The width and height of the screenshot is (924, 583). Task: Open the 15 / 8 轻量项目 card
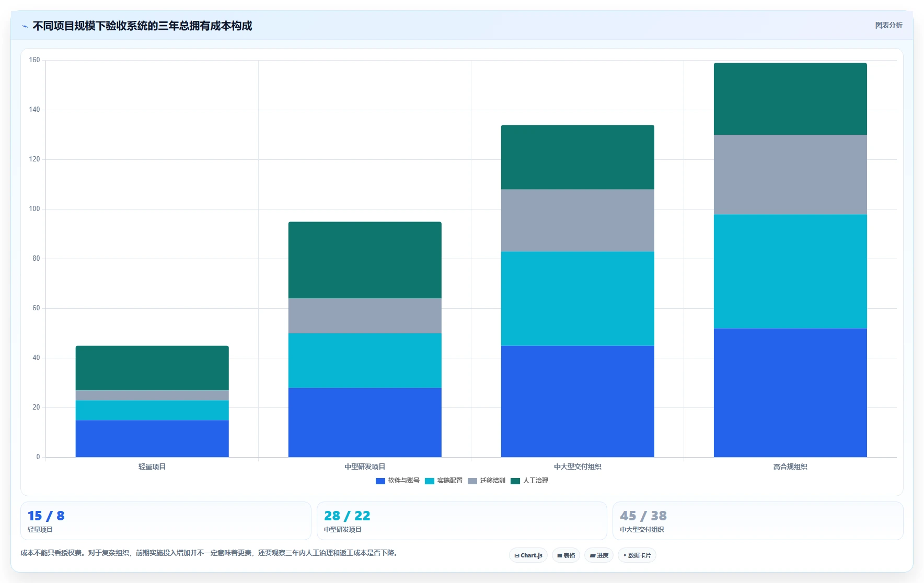tap(166, 521)
